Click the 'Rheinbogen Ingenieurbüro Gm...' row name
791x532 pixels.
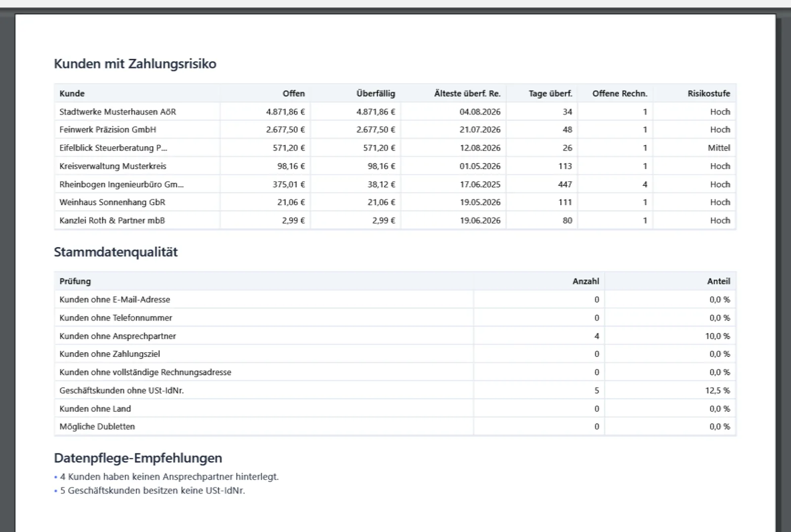[122, 184]
